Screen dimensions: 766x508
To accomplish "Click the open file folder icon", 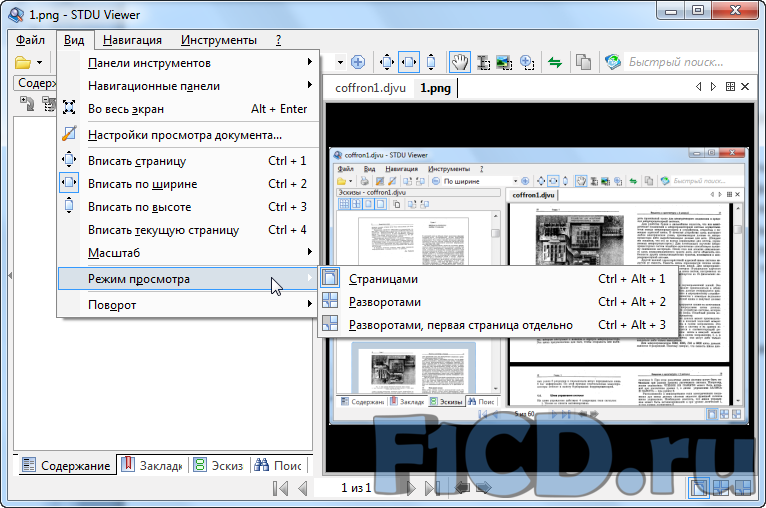I will point(22,63).
